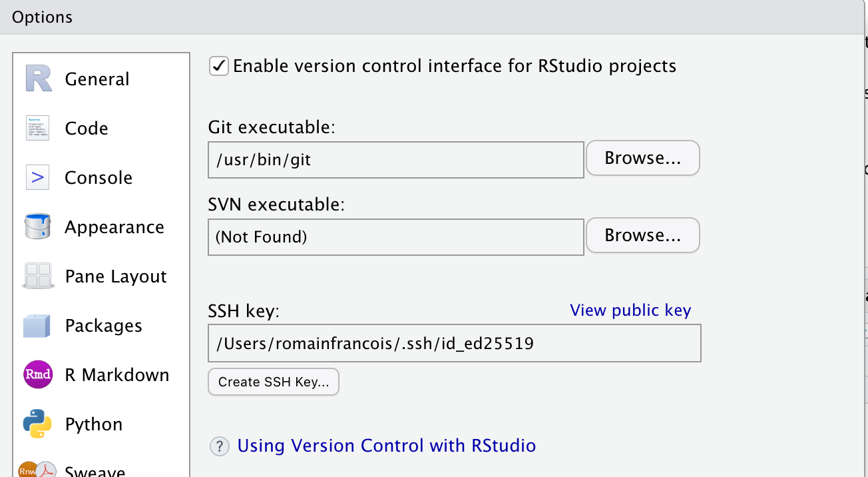The image size is (868, 477).
Task: Click Browse next to Git executable
Action: [642, 158]
